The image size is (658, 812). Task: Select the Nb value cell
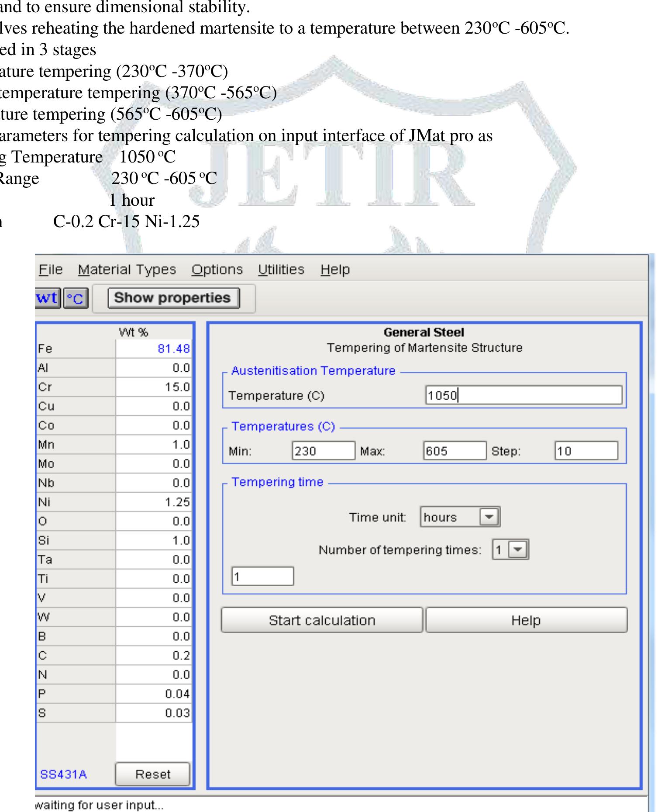point(154,483)
